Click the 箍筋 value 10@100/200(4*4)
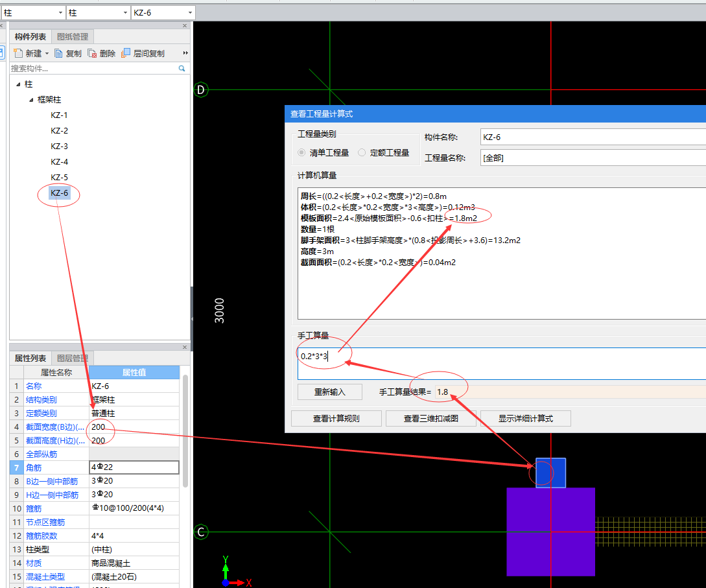 (x=134, y=508)
